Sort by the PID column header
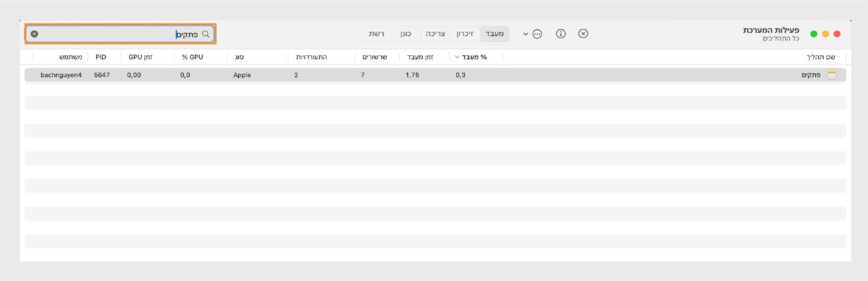 click(x=101, y=57)
